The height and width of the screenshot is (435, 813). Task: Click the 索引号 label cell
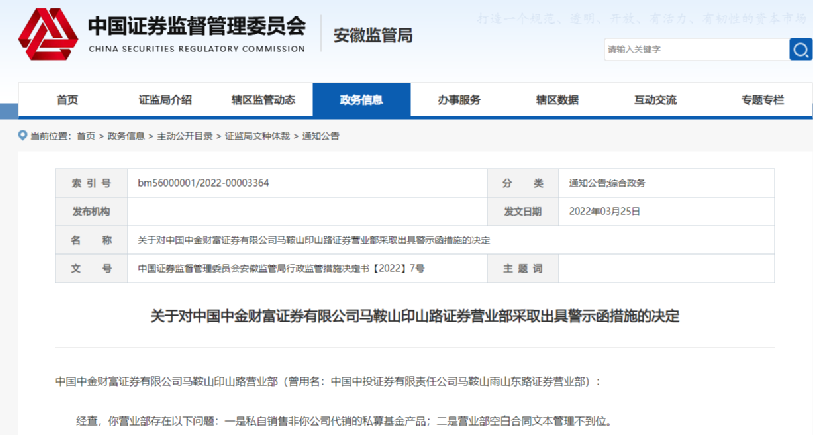(91, 183)
